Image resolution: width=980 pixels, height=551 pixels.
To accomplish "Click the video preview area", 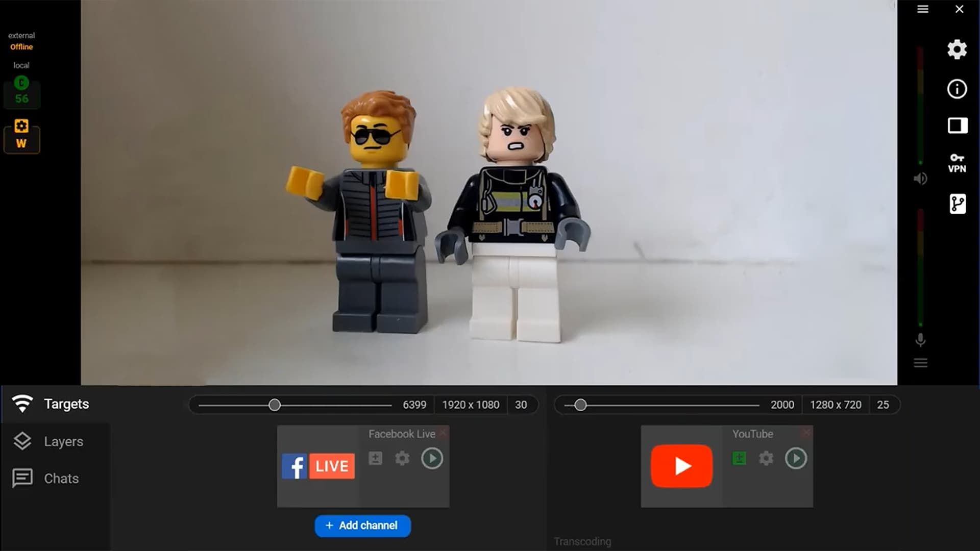I will click(489, 192).
